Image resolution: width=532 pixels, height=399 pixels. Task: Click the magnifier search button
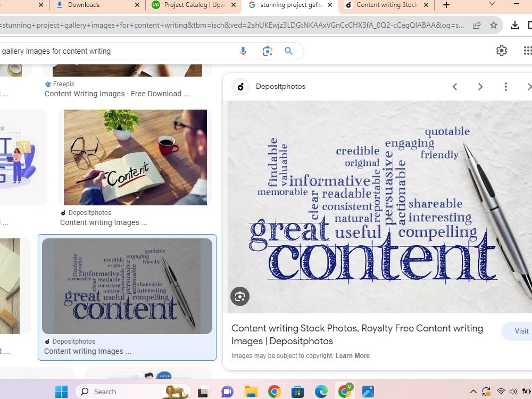[x=289, y=51]
